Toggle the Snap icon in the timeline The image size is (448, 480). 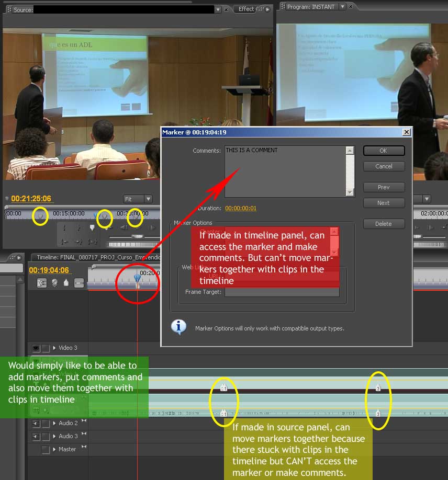pyautogui.click(x=42, y=283)
